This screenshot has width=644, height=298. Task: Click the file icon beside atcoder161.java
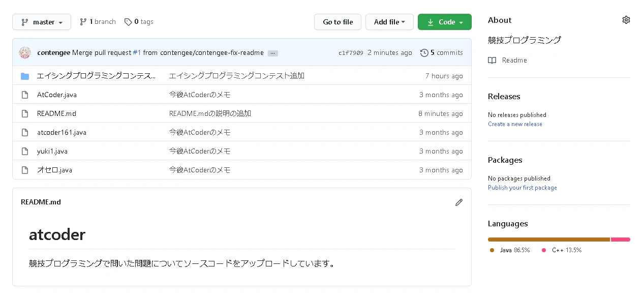(25, 132)
